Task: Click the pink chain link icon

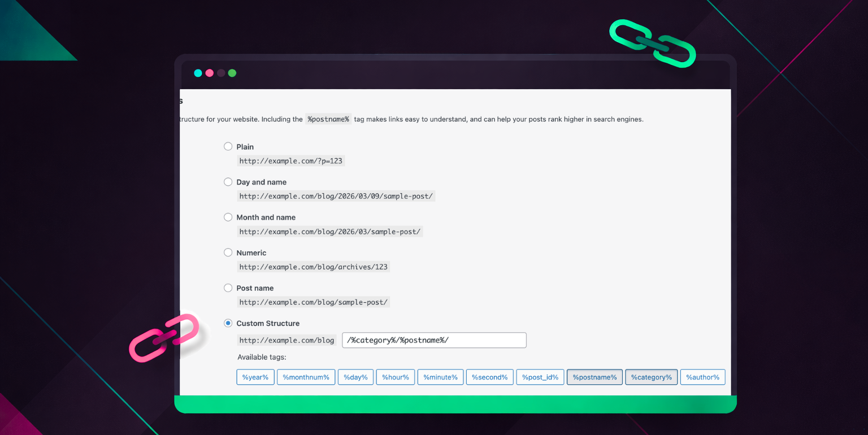Action: pyautogui.click(x=164, y=338)
